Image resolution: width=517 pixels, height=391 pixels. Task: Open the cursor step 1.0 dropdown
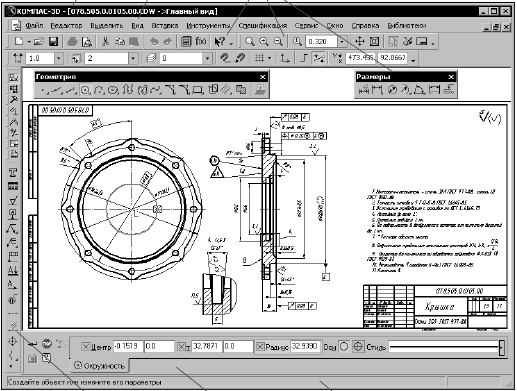pyautogui.click(x=59, y=58)
